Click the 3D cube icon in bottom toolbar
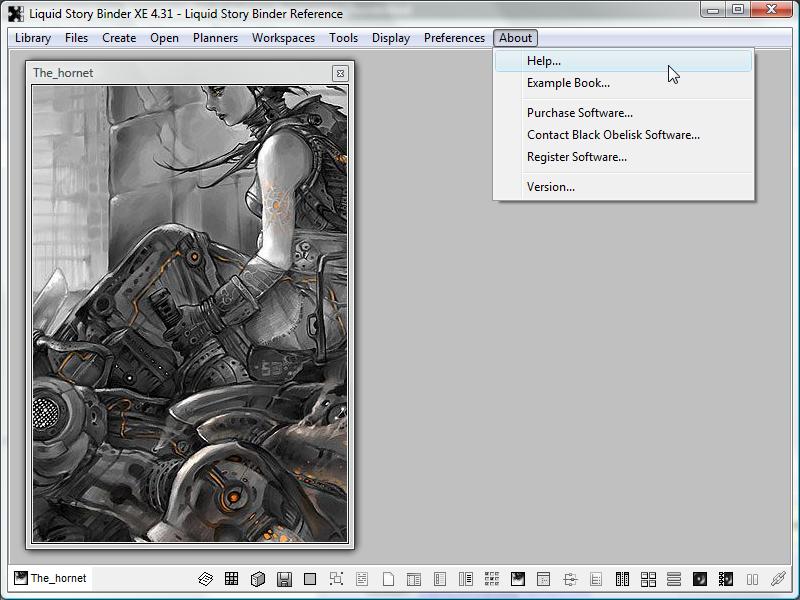This screenshot has width=800, height=600. [x=258, y=579]
